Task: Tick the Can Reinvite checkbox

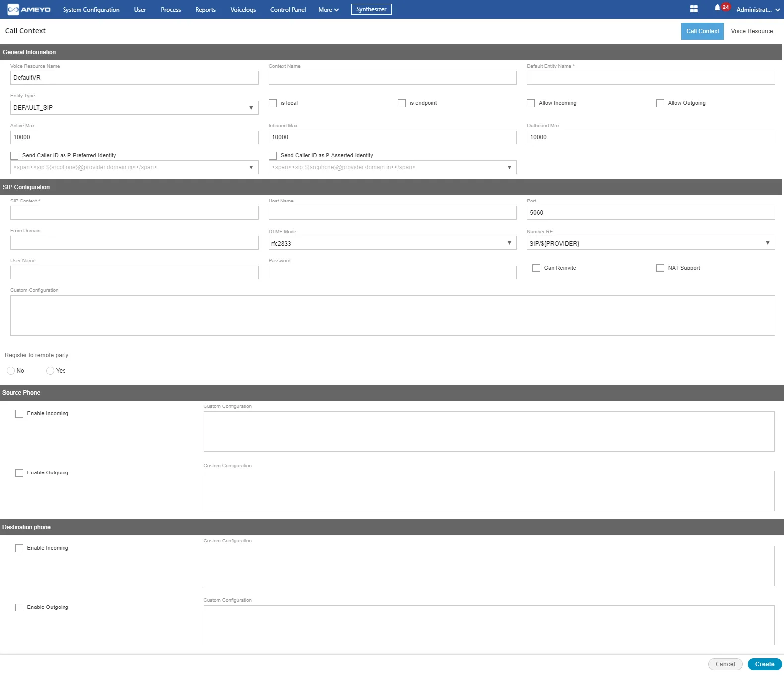Action: pos(536,268)
